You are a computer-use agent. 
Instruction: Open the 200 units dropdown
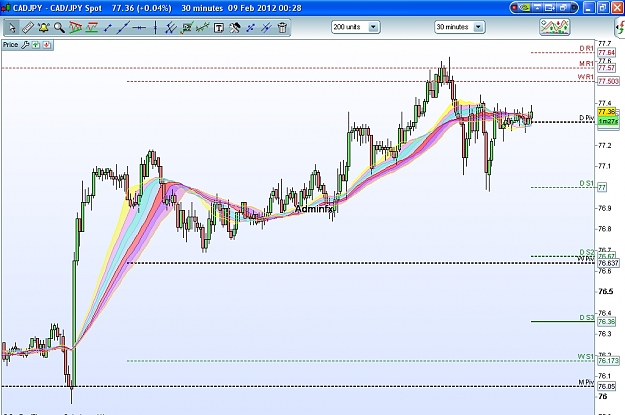click(355, 27)
